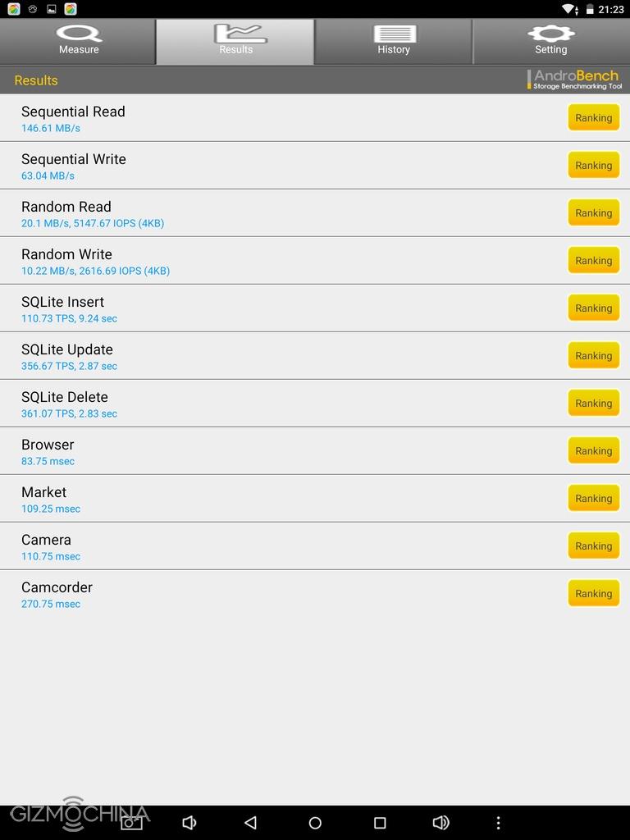The width and height of the screenshot is (630, 840).
Task: Tap the screenshot camera icon
Action: tap(131, 823)
